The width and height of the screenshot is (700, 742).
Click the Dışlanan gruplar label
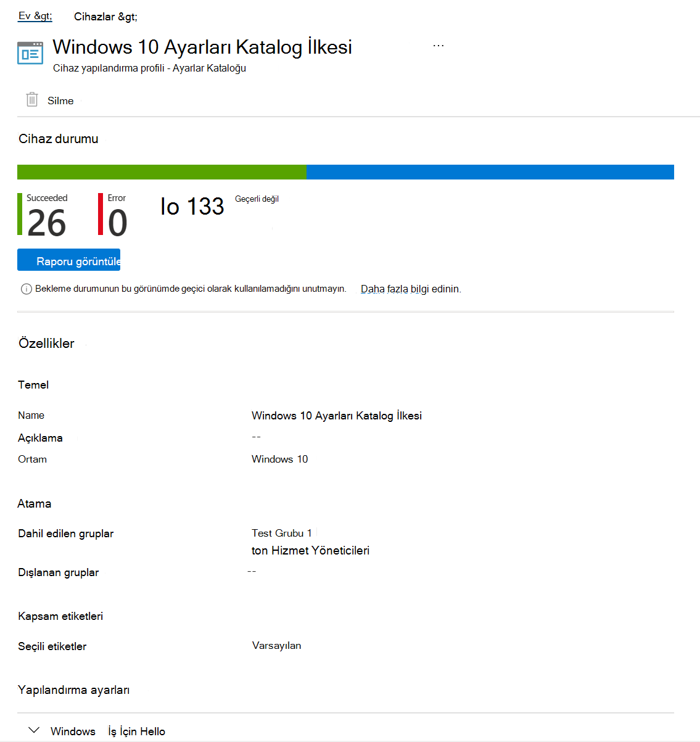coord(59,572)
